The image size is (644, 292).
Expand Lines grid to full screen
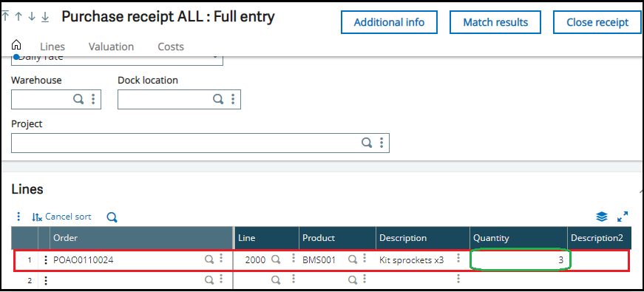(x=623, y=217)
